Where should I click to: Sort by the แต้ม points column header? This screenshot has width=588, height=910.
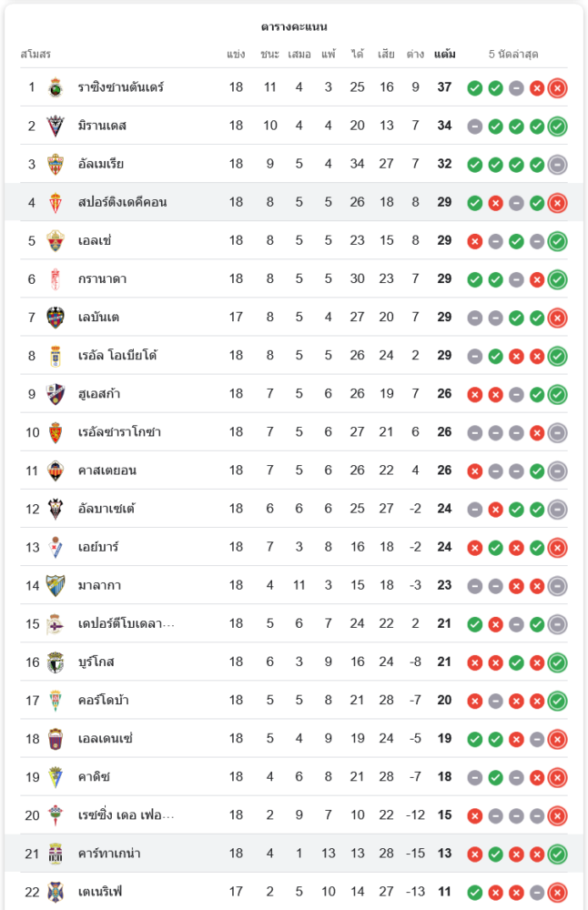click(444, 55)
